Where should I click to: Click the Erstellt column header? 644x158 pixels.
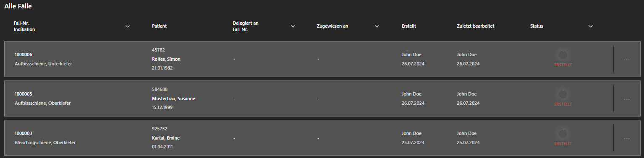pos(409,26)
